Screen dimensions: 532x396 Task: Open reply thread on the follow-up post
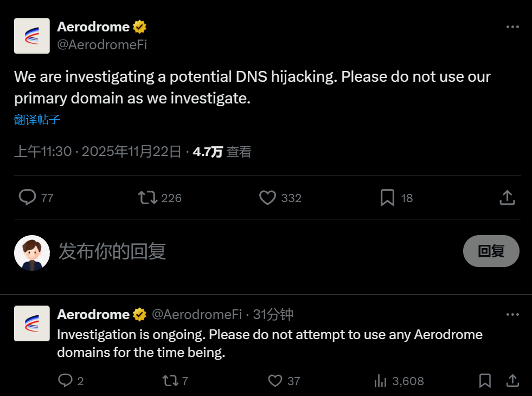[x=66, y=381]
